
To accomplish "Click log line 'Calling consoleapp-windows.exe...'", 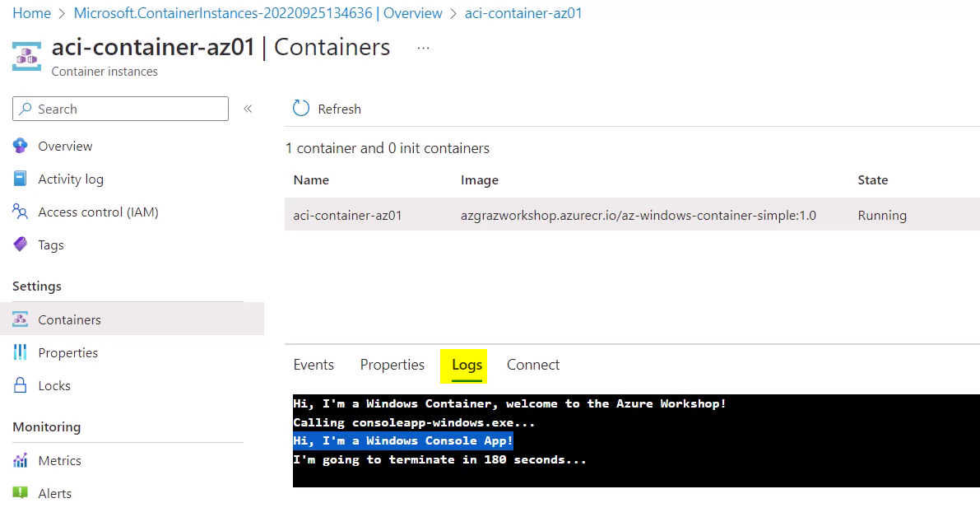I will (414, 422).
